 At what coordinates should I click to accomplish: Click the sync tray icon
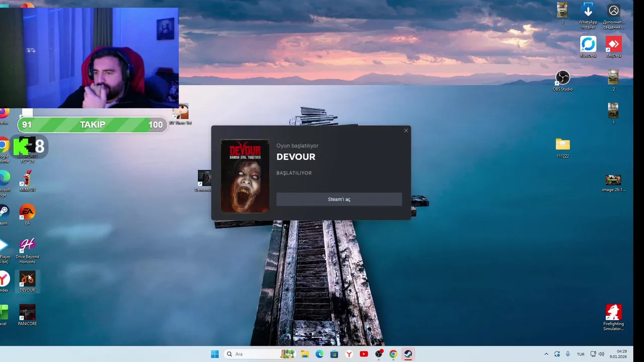(557, 354)
